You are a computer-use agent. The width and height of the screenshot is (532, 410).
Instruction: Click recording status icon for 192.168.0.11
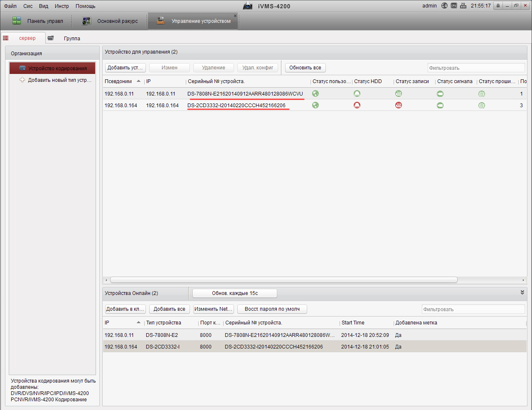click(x=399, y=93)
